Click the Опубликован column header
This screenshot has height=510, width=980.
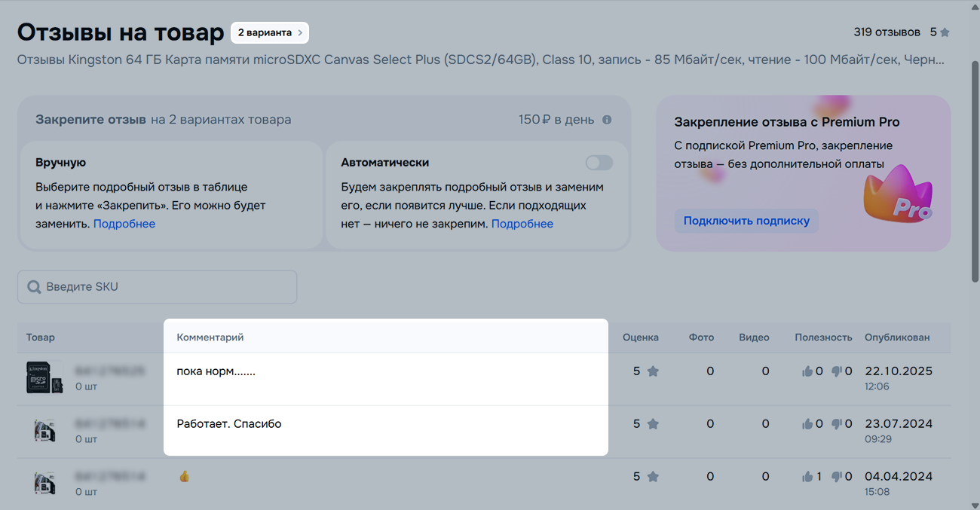897,337
